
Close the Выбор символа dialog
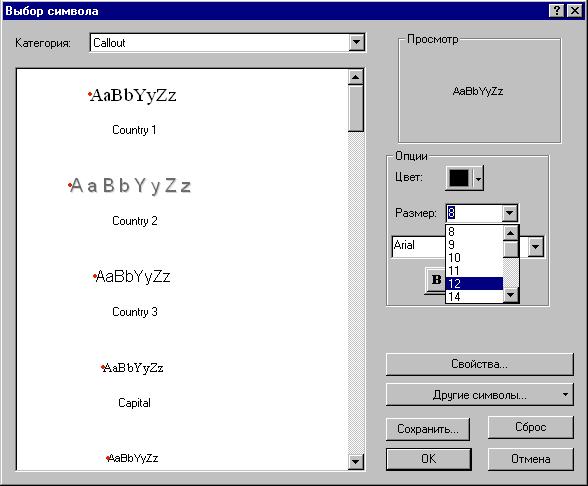(x=574, y=10)
